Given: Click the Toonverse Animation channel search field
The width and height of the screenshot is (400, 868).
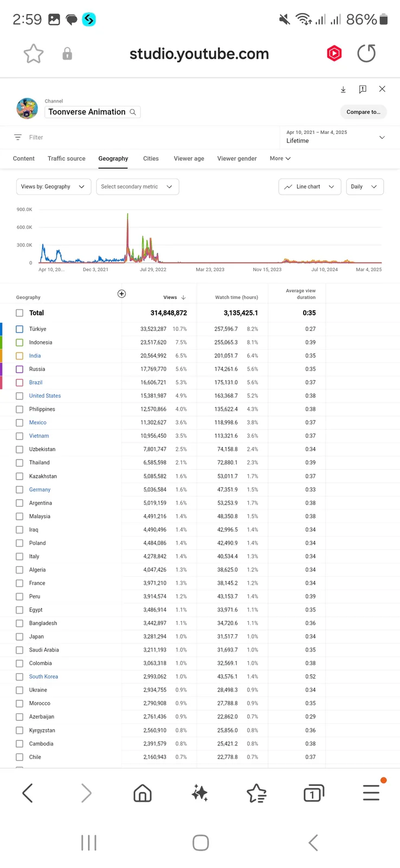Looking at the screenshot, I should tap(93, 112).
